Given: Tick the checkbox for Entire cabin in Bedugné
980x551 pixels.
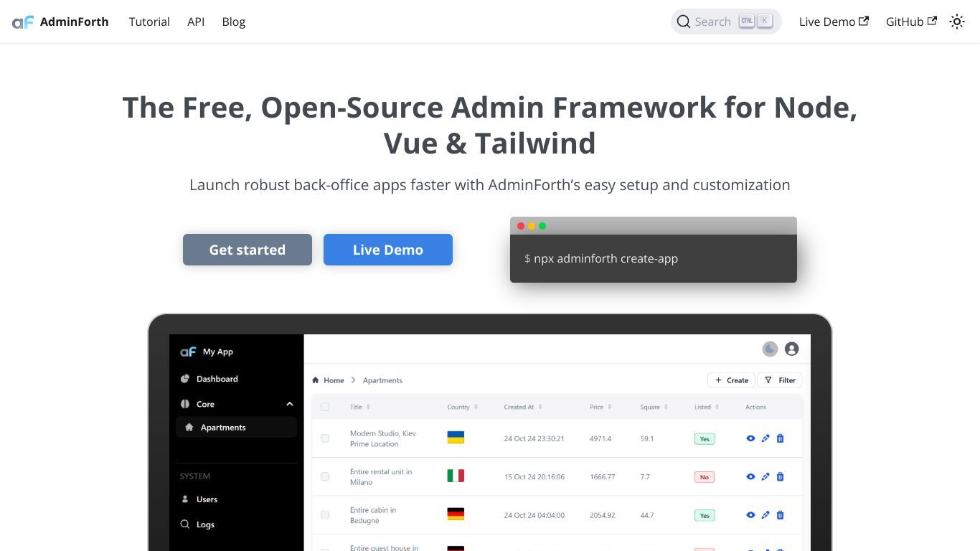Looking at the screenshot, I should pyautogui.click(x=325, y=515).
